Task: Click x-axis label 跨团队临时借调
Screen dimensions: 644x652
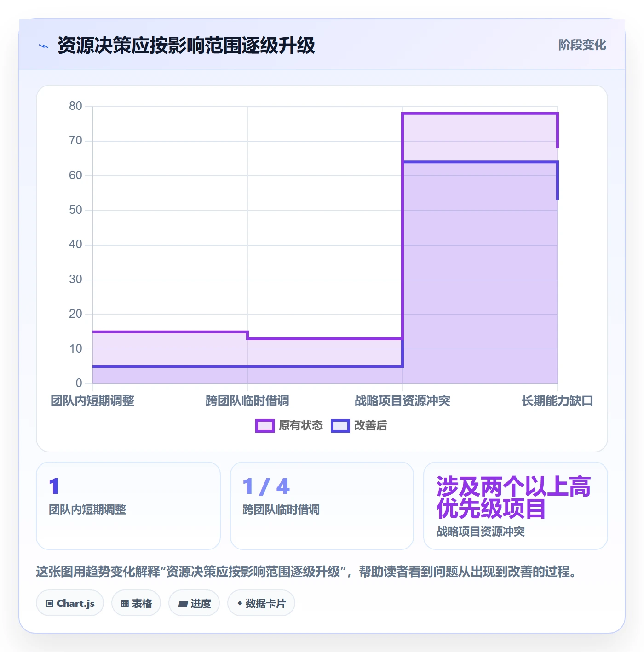Action: (247, 401)
